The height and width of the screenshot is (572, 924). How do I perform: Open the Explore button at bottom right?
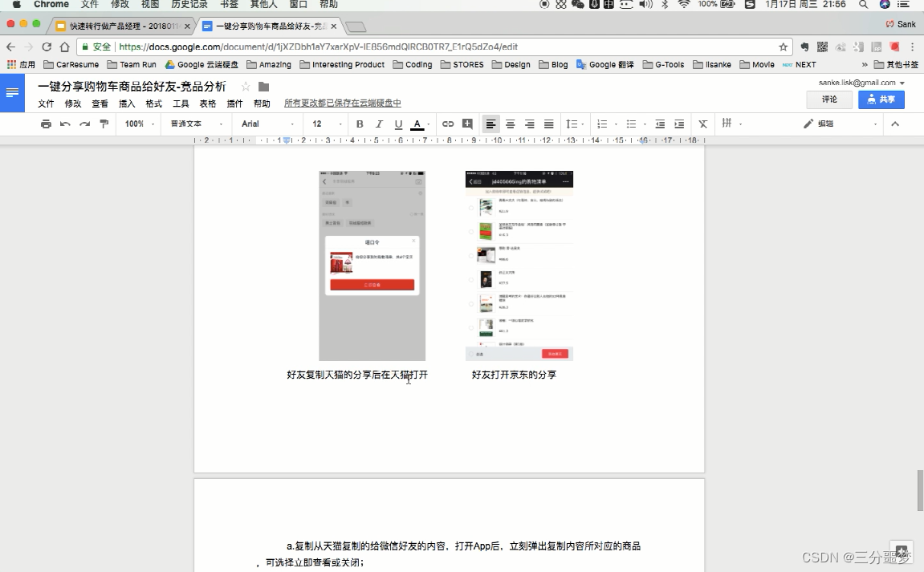click(x=901, y=553)
